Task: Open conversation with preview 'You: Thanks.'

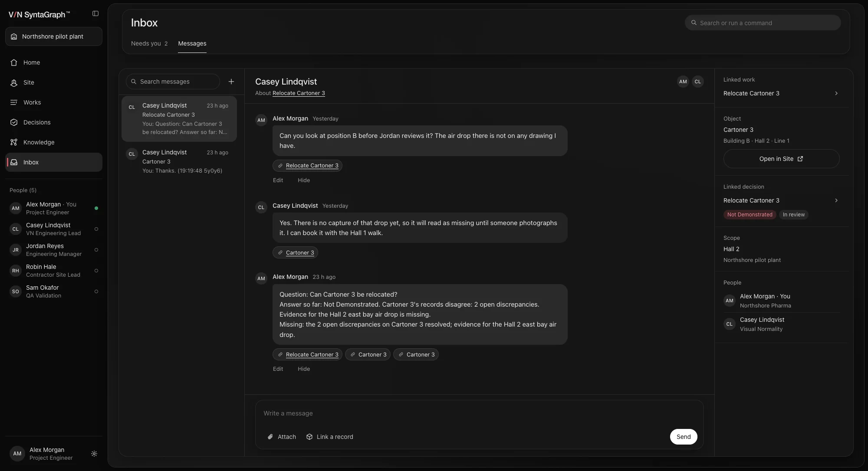Action: [x=179, y=161]
